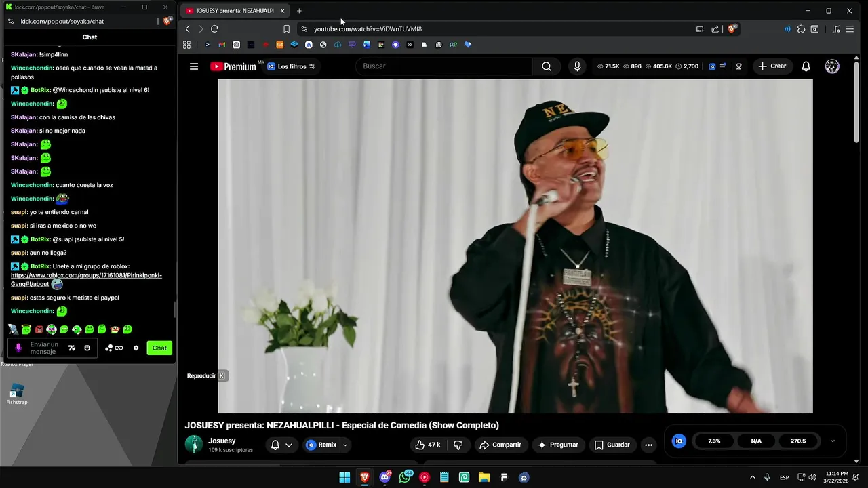868x488 pixels.
Task: Expand the Remix dropdown arrow
Action: pos(345,445)
